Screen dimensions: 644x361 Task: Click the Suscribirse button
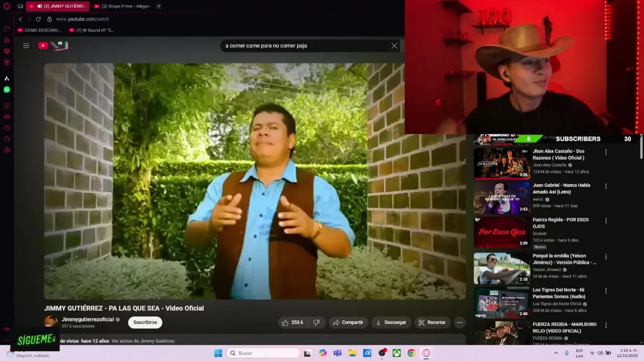[145, 322]
